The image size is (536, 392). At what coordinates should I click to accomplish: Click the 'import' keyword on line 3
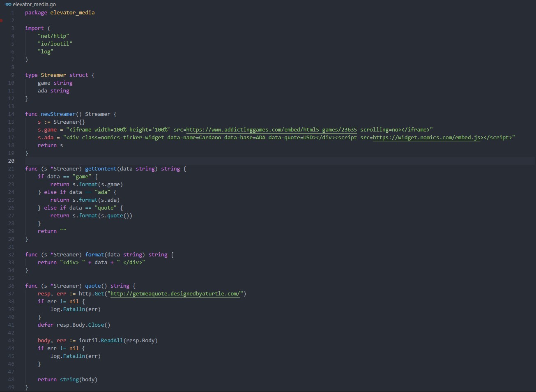click(x=35, y=28)
